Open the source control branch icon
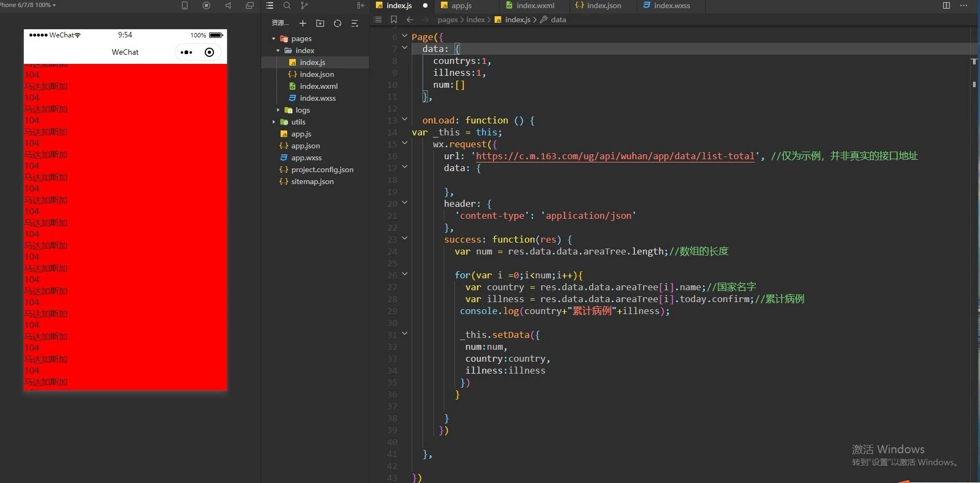This screenshot has width=980, height=483. (x=304, y=5)
